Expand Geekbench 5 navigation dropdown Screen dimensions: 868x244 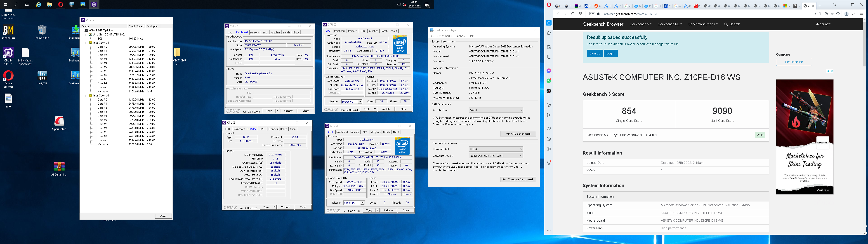(x=640, y=24)
